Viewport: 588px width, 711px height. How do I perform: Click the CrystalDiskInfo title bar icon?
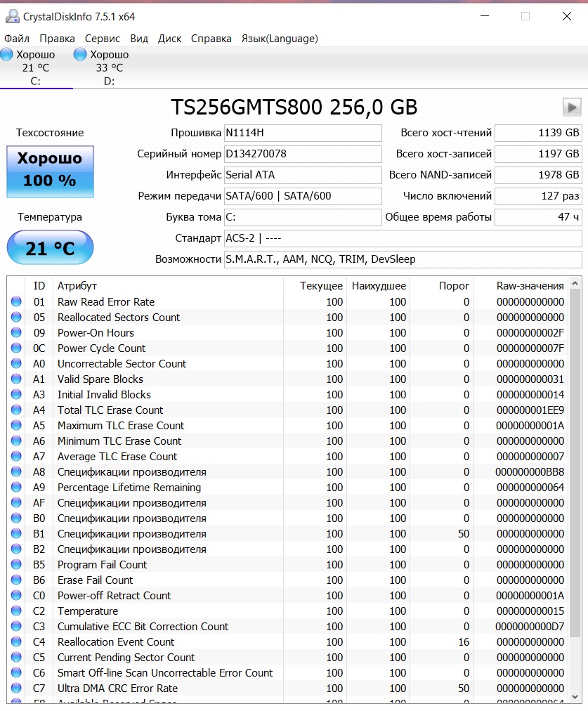[x=12, y=17]
